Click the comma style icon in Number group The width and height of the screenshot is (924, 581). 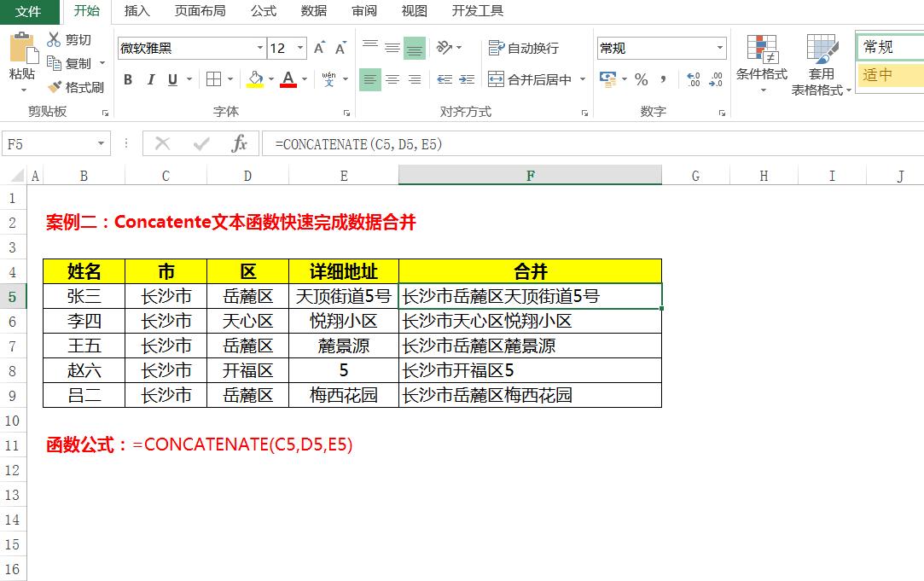[661, 79]
